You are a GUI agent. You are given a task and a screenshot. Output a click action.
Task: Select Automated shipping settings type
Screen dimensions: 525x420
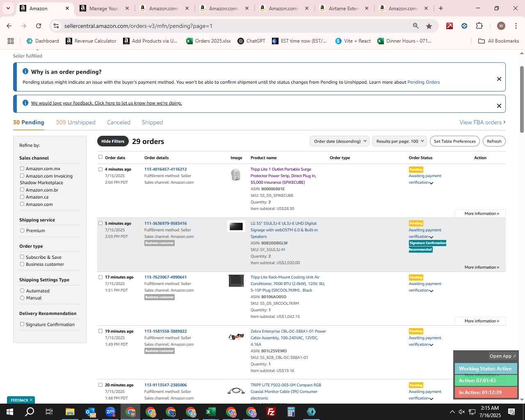tap(22, 290)
